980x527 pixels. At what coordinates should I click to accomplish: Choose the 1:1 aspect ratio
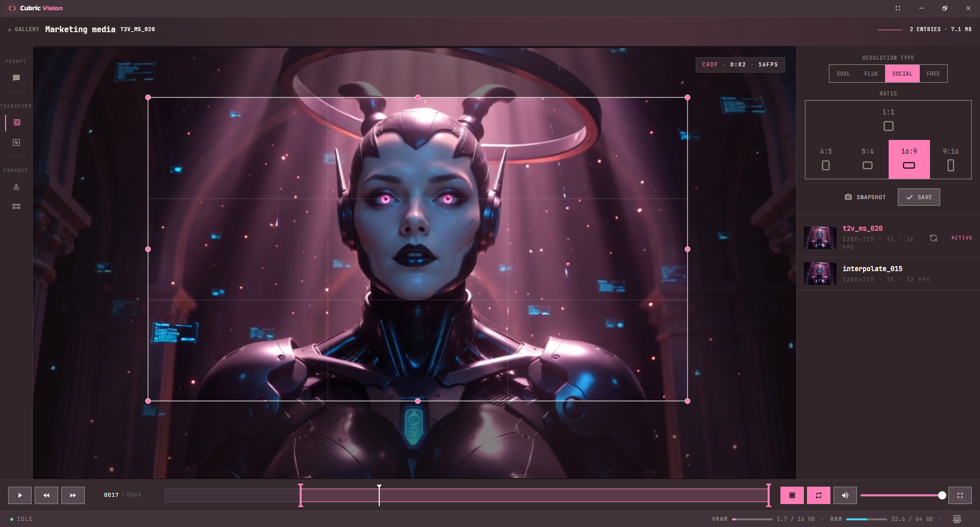point(888,120)
